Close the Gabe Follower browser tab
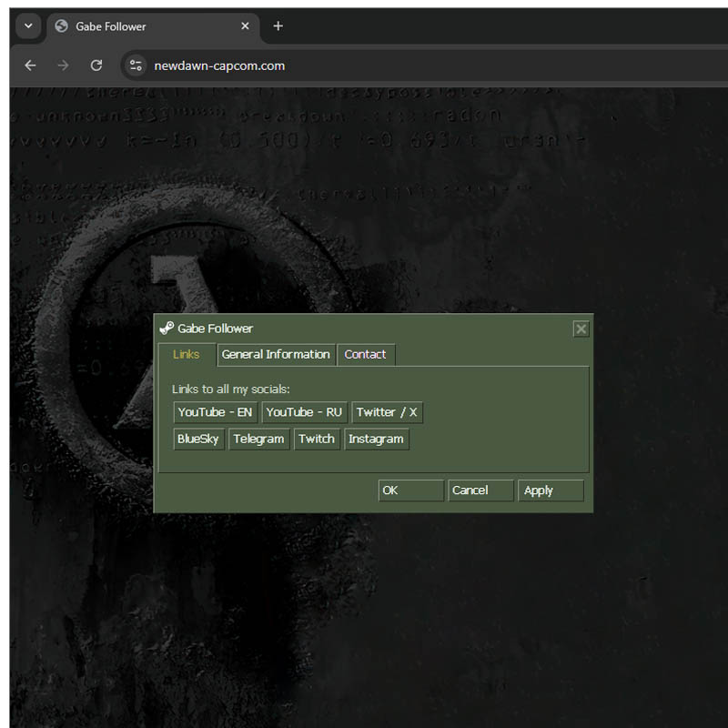Image resolution: width=728 pixels, height=728 pixels. pos(245,26)
